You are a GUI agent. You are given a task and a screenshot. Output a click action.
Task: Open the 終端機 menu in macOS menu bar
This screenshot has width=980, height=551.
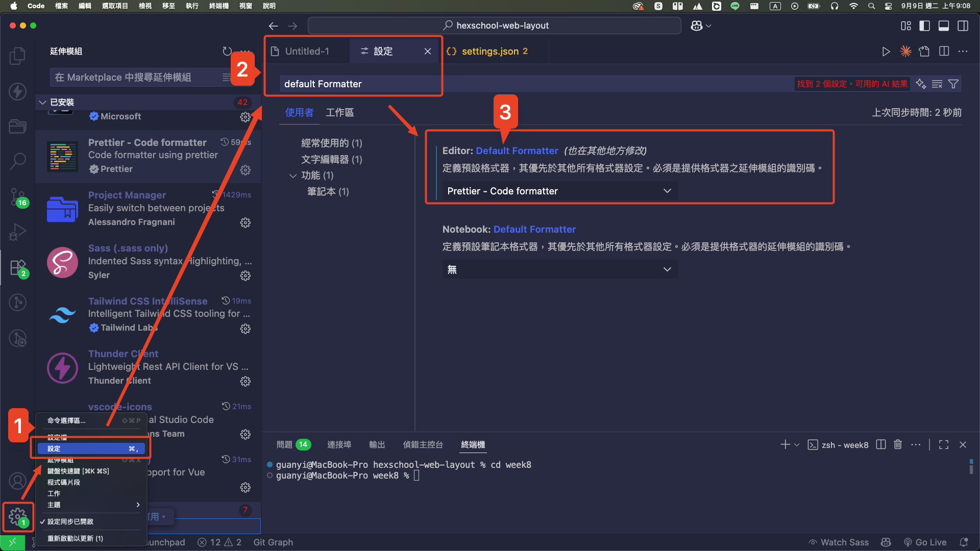218,6
